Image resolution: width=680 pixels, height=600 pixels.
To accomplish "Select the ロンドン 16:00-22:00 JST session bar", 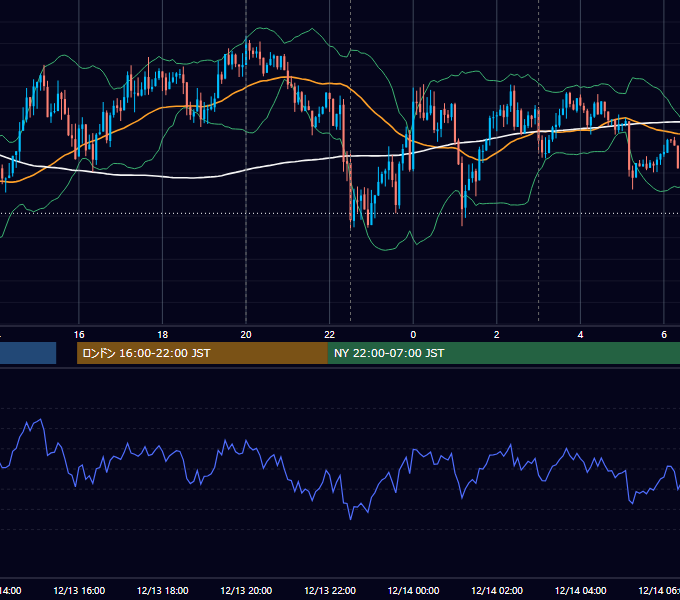I will pyautogui.click(x=202, y=353).
